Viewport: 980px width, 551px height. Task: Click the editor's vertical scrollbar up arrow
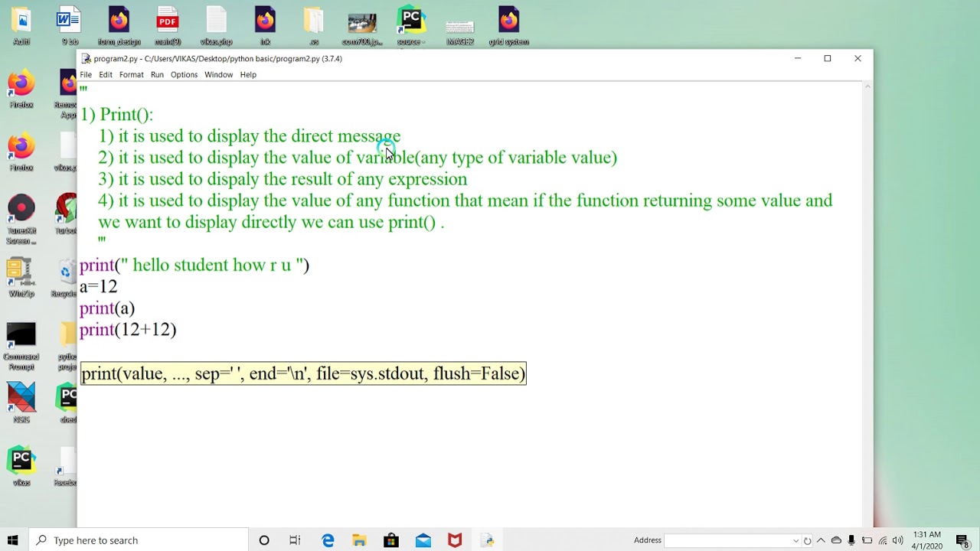click(867, 86)
